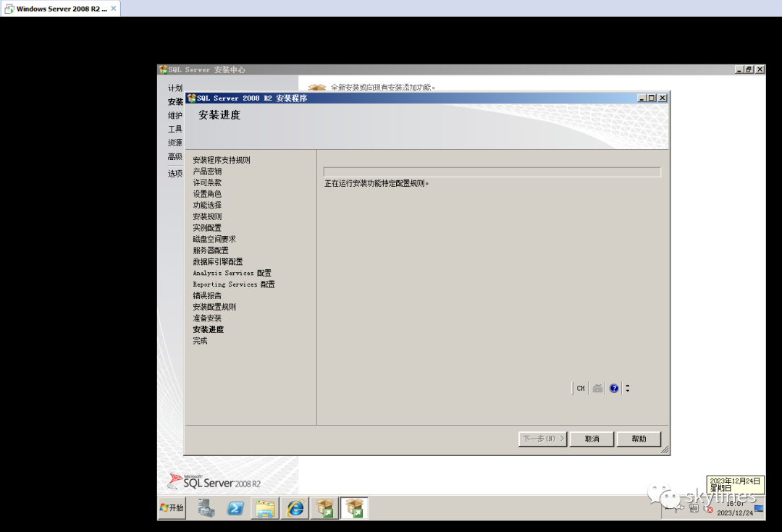This screenshot has width=782, height=532.
Task: Click the 许可条款 step
Action: tap(207, 182)
